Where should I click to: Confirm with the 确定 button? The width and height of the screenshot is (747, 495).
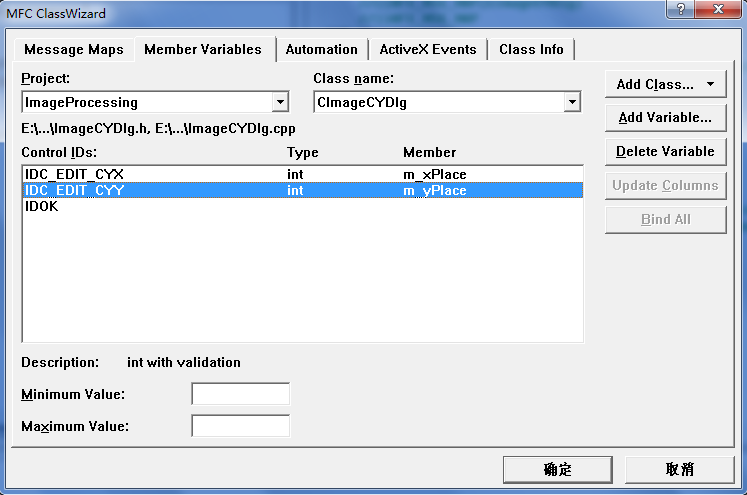pos(557,470)
